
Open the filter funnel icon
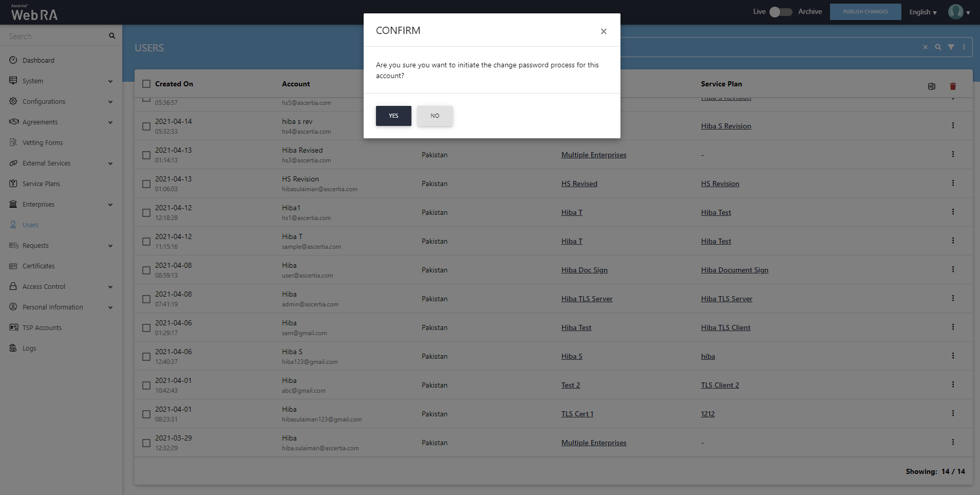pos(951,47)
